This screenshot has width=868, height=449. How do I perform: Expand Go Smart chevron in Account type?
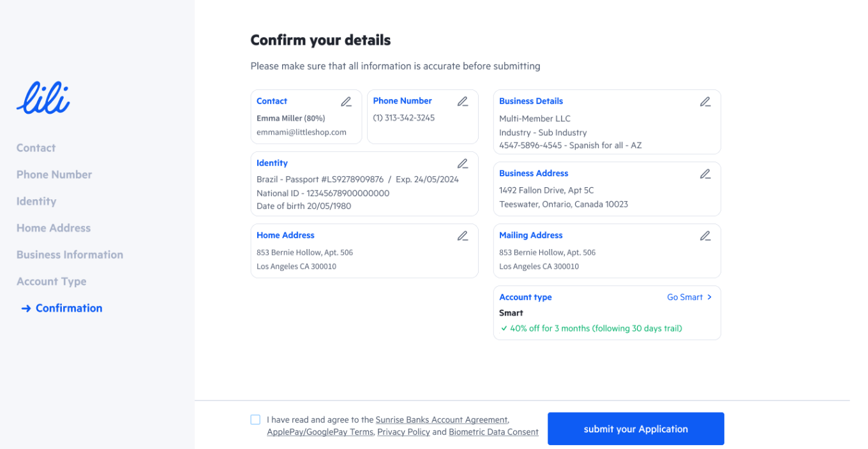(709, 297)
